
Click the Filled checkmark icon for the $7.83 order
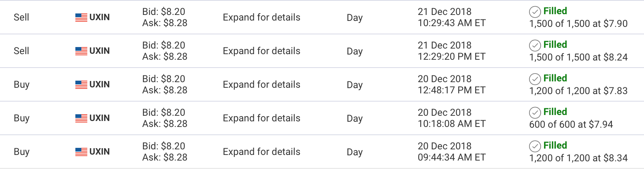pos(535,80)
